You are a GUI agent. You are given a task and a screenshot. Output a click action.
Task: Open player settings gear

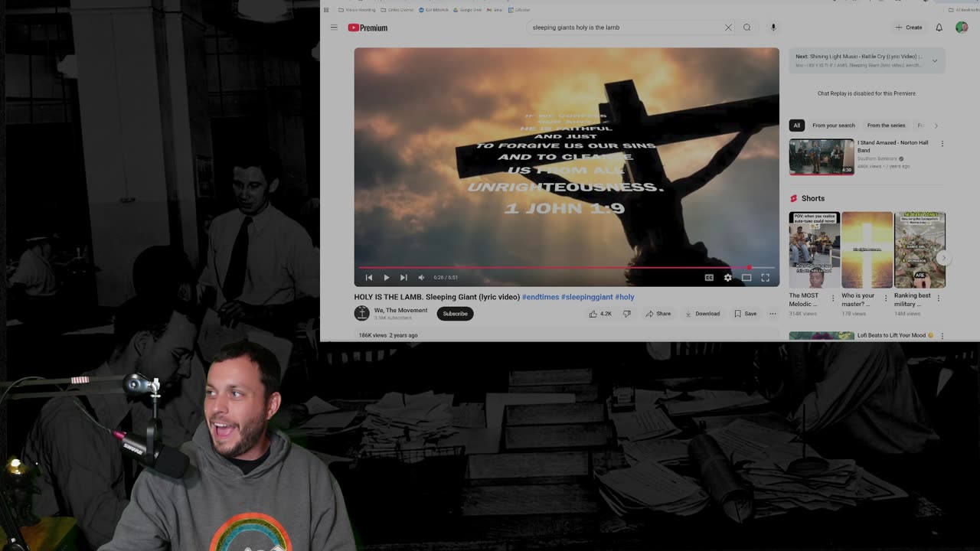[727, 278]
